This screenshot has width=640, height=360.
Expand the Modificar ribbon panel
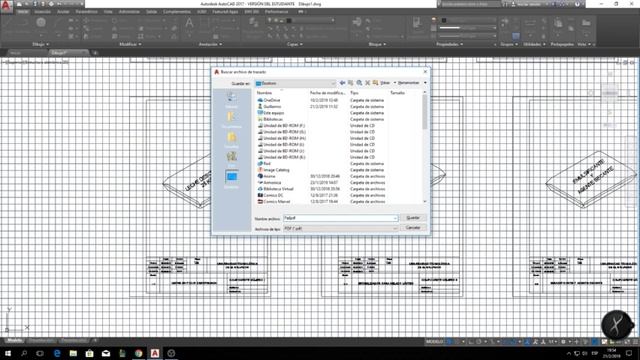point(130,44)
